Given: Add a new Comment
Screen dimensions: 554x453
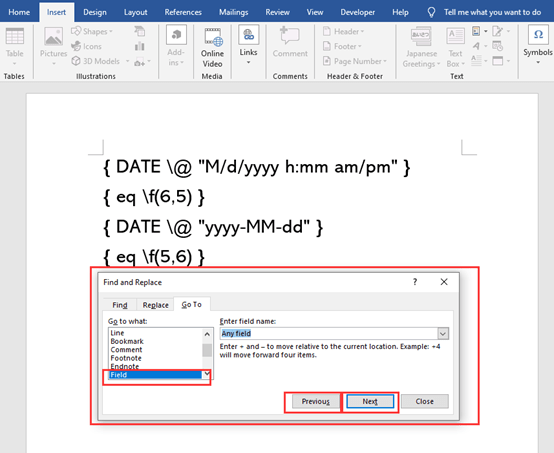Looking at the screenshot, I should pos(290,42).
